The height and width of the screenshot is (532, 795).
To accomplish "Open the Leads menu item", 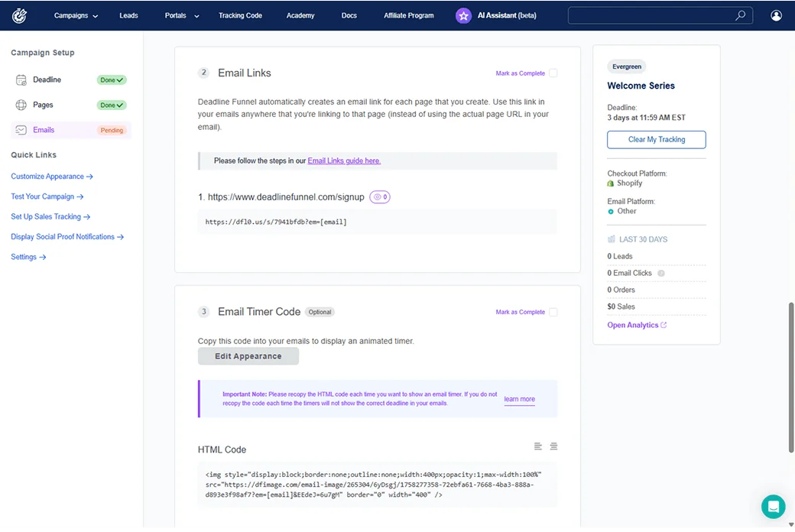I will click(x=128, y=16).
